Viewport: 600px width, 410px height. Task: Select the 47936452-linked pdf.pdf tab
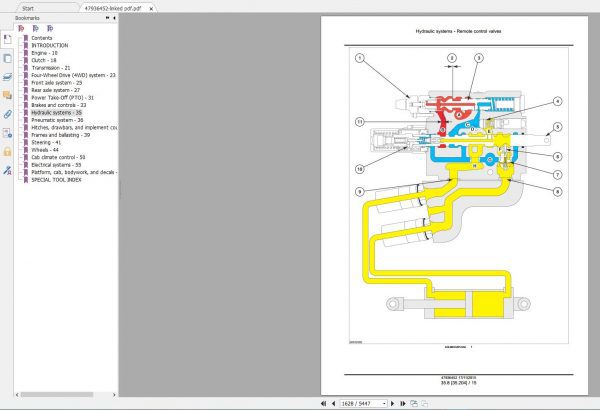(x=112, y=8)
